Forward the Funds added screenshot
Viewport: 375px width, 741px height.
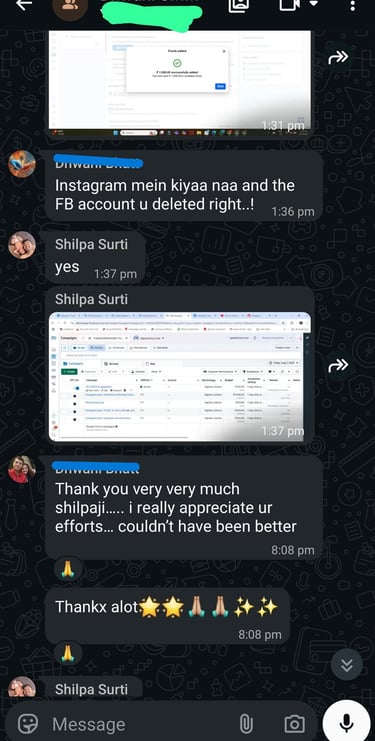(x=338, y=57)
